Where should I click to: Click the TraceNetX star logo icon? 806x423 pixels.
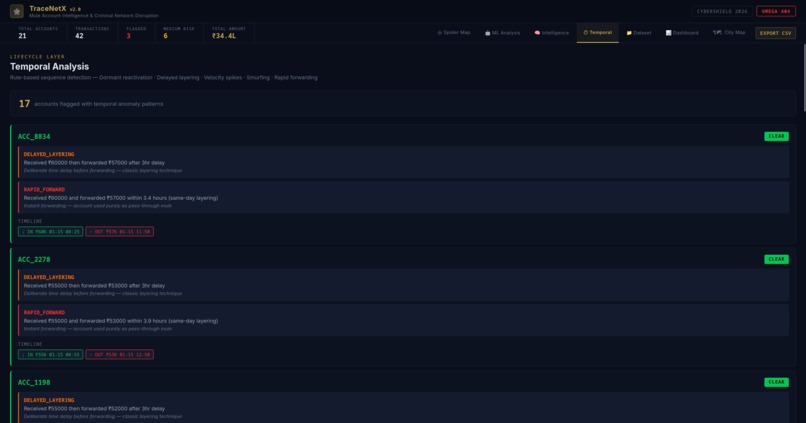click(x=16, y=11)
